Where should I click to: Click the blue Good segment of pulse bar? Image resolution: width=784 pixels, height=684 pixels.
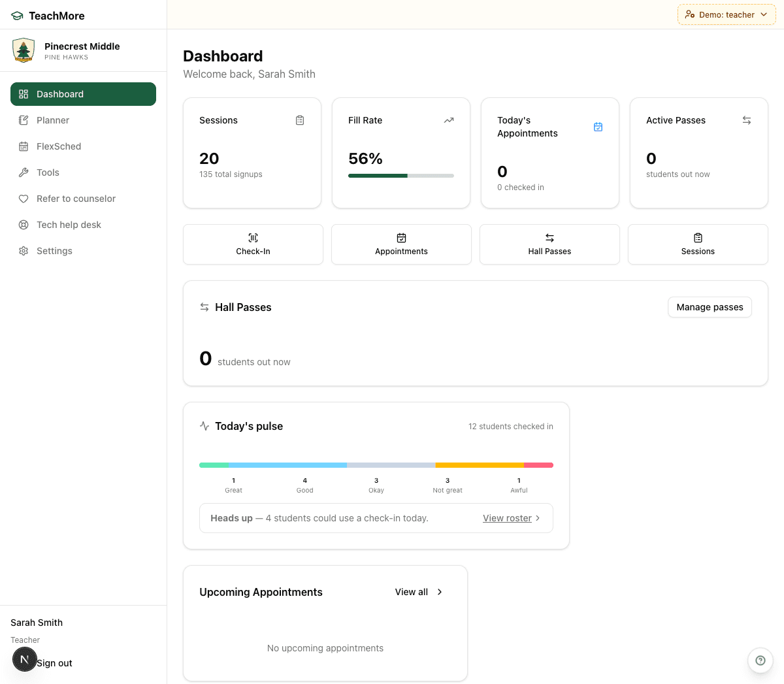[287, 465]
